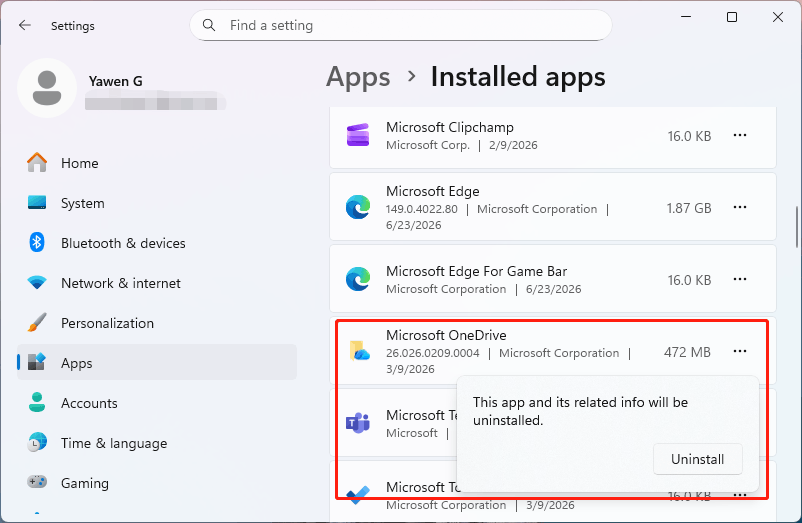Viewport: 802px width, 523px height.
Task: Click OneDrive version 26.026.0209.0004
Action: [433, 353]
